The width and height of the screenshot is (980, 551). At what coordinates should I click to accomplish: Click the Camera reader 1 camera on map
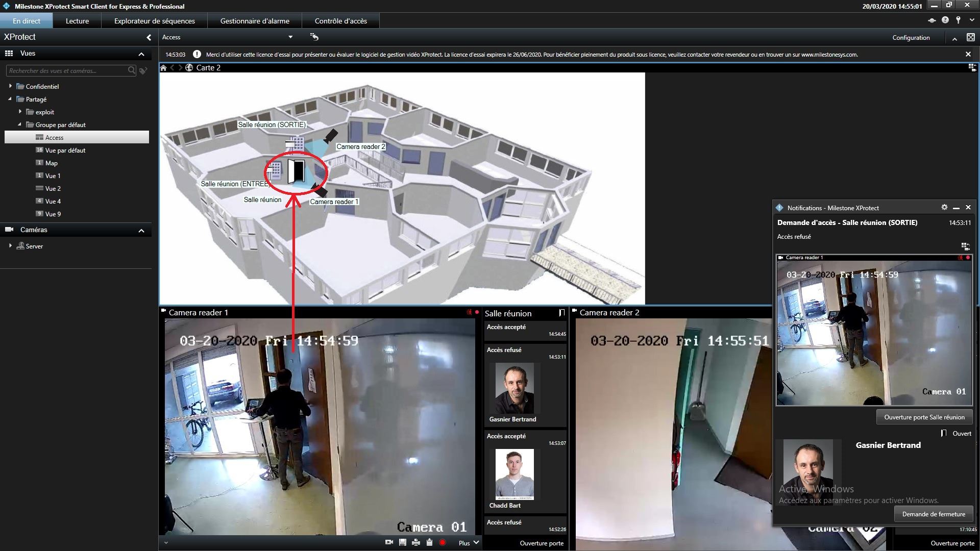(x=320, y=190)
